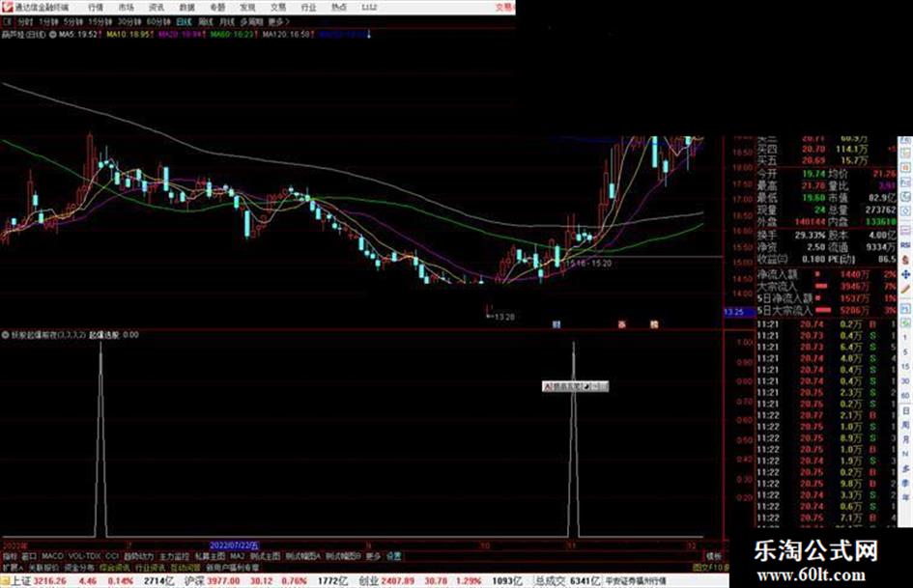The image size is (913, 588).
Task: Click the 平安证券福州行情 server status
Action: coord(636,581)
